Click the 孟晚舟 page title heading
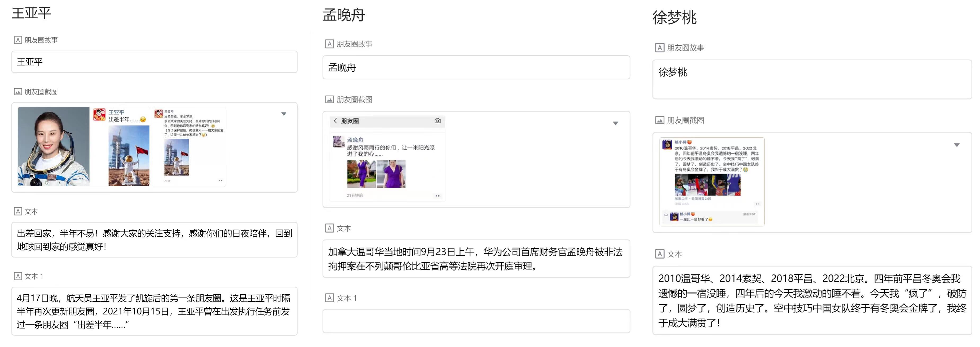 344,15
